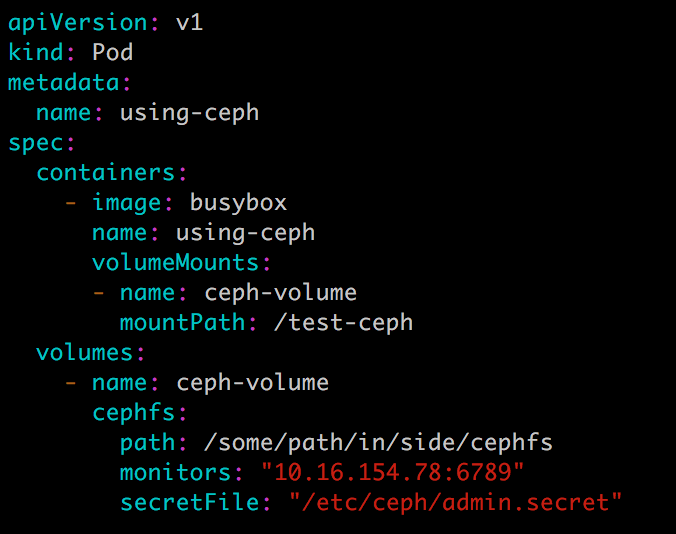Click the secretFile key

click(x=189, y=503)
